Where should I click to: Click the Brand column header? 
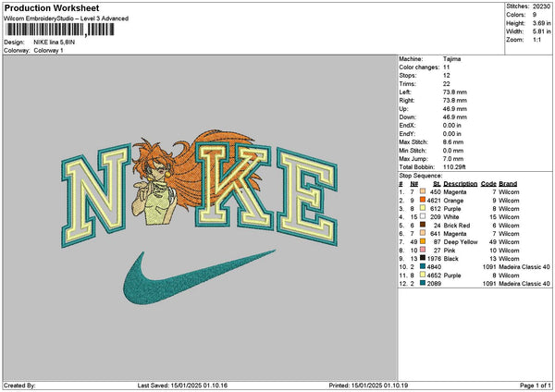[x=508, y=184]
